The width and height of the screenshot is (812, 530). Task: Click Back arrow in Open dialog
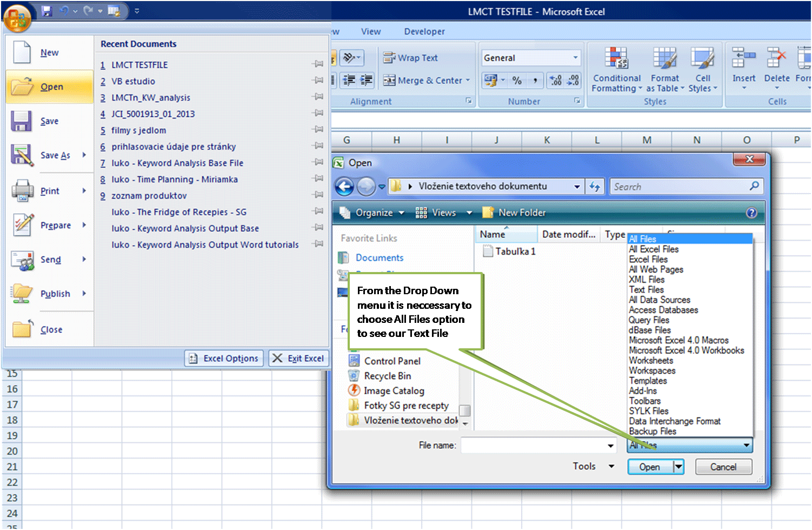point(344,187)
